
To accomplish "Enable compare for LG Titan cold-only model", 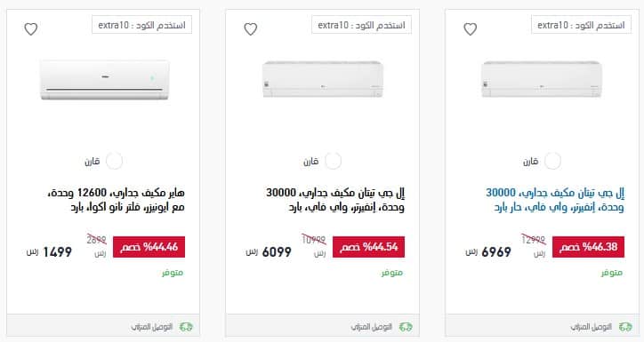I will [333, 161].
